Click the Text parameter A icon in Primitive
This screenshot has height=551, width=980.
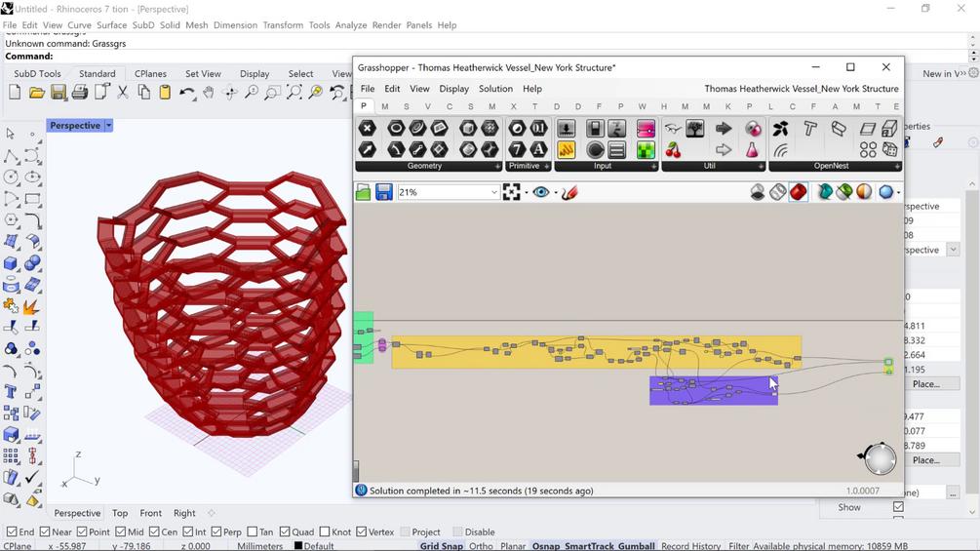538,149
